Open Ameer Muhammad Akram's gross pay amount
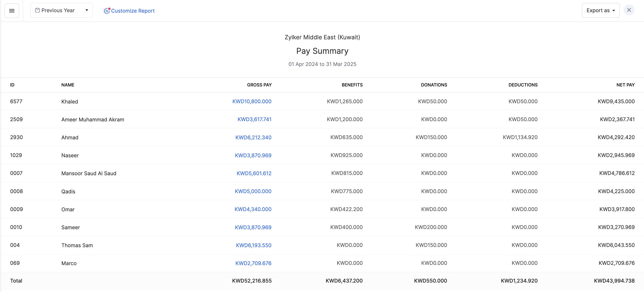The image size is (644, 292). pos(254,119)
